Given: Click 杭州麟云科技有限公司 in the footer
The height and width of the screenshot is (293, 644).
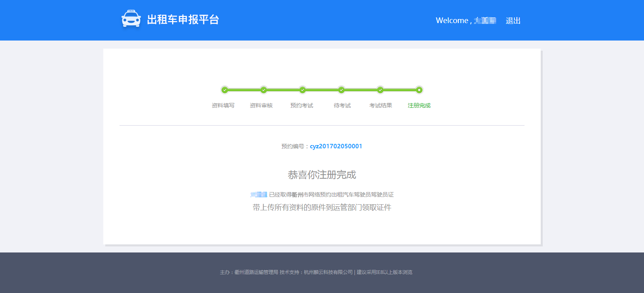Looking at the screenshot, I should pos(328,272).
